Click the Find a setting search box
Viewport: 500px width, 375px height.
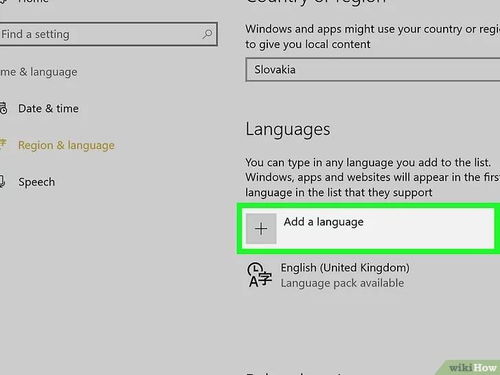click(x=108, y=34)
